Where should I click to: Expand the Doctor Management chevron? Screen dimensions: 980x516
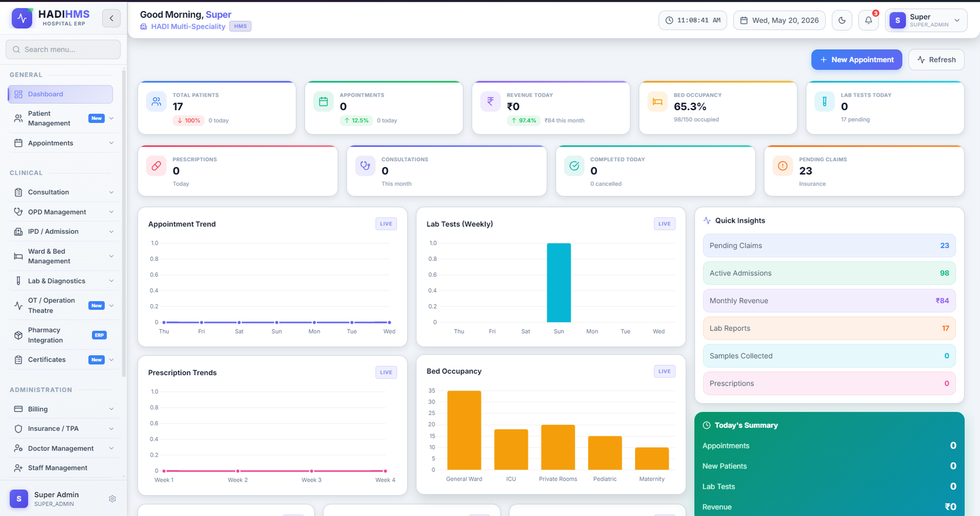pos(111,448)
